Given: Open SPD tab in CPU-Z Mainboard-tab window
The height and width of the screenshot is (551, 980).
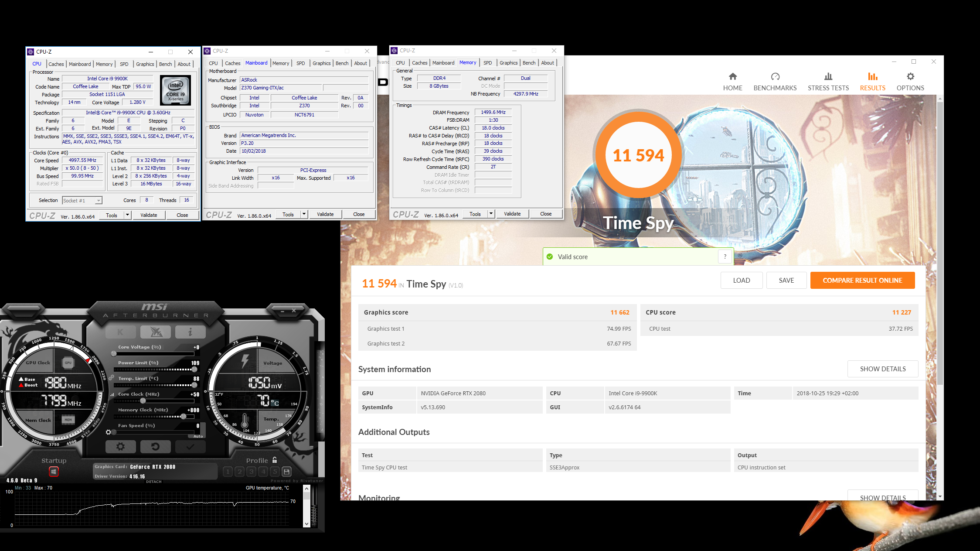Looking at the screenshot, I should 301,63.
